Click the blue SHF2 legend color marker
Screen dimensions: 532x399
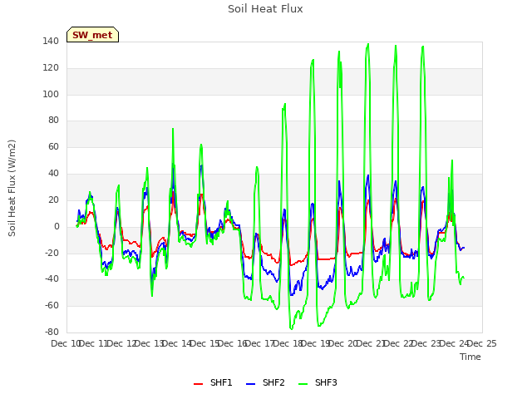coord(250,384)
